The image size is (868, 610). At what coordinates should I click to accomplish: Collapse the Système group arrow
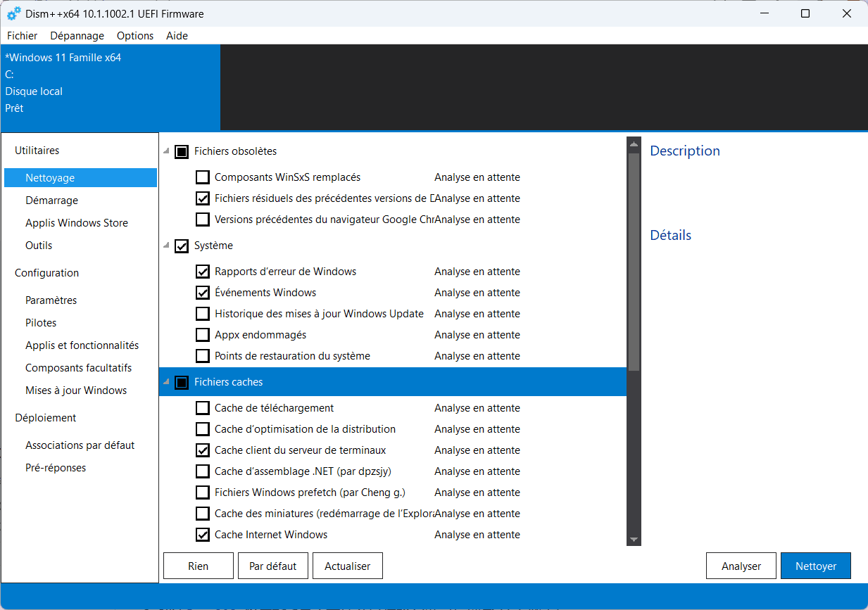pos(167,246)
